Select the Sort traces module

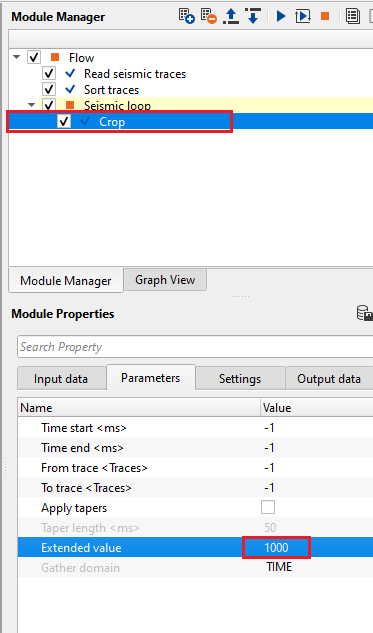click(x=111, y=90)
